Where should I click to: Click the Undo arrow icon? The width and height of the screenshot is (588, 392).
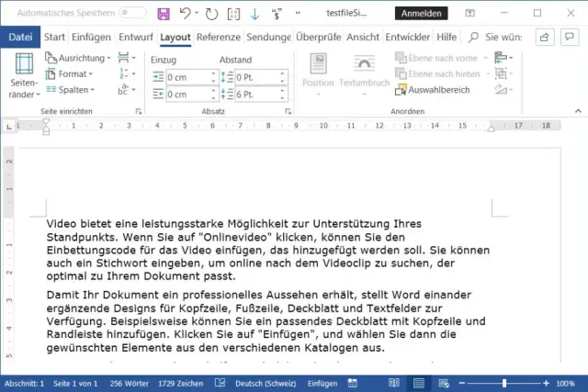pos(186,14)
